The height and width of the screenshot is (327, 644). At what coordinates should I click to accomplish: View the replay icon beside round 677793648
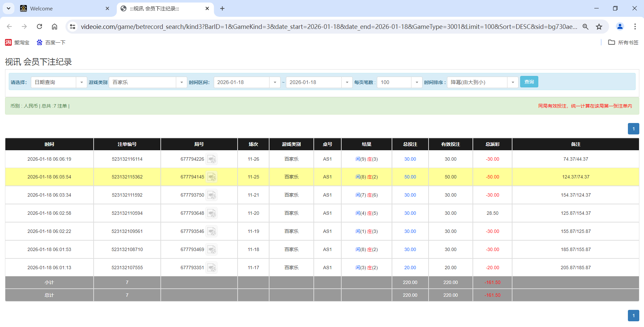pyautogui.click(x=212, y=213)
